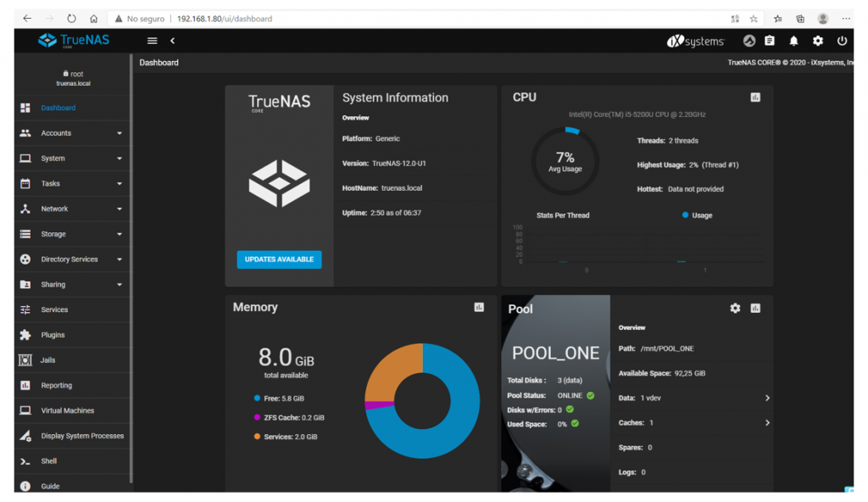Open Dashboard in the sidebar
The image size is (868, 502).
(x=72, y=108)
